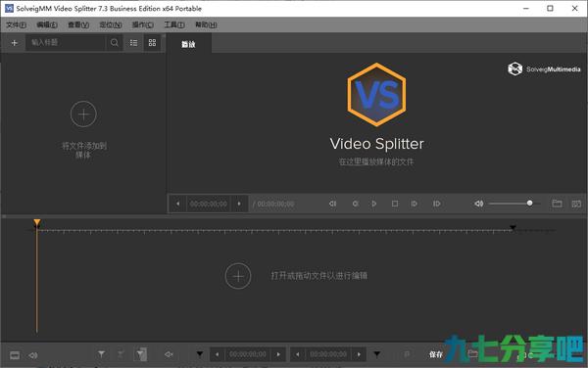Select the 播放 player tab

click(188, 44)
